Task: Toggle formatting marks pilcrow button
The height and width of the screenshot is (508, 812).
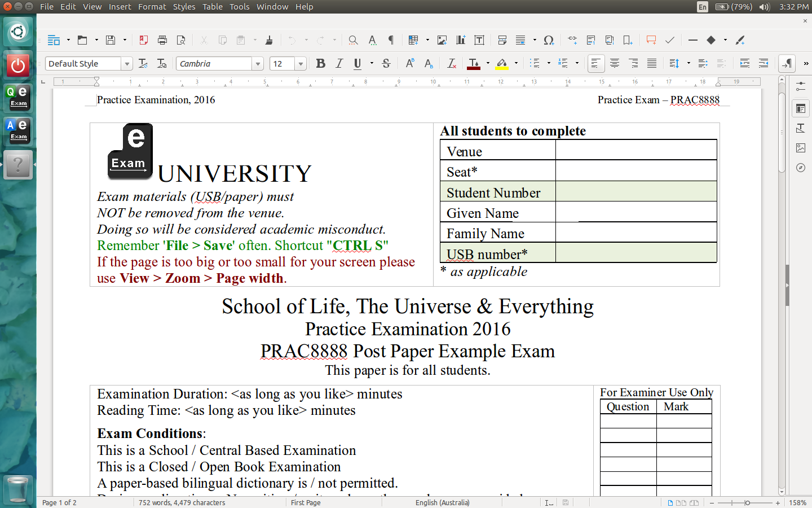Action: 391,40
